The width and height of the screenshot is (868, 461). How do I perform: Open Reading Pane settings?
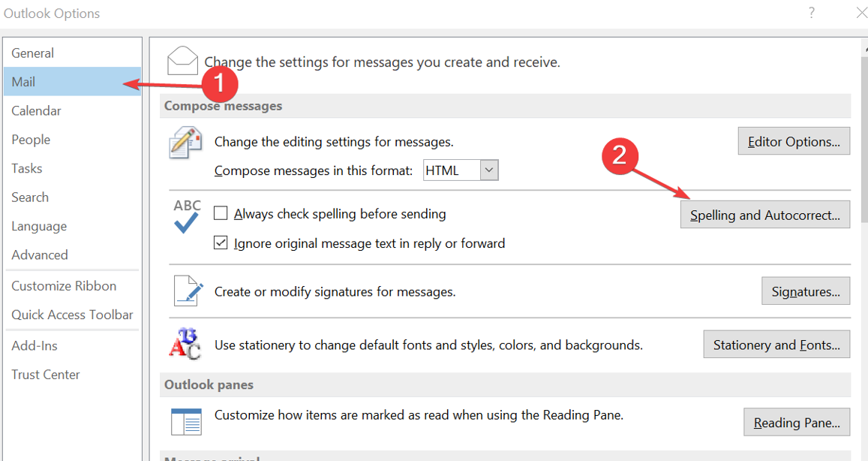797,422
